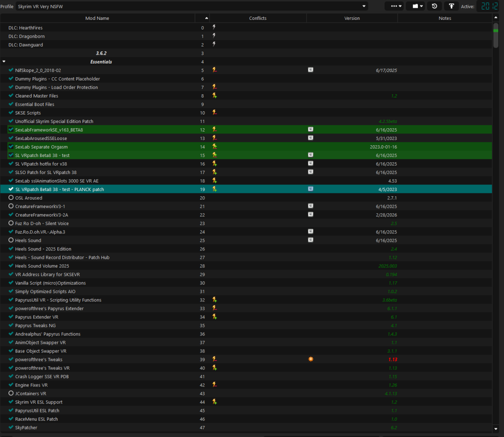
Task: Select VR Address Library for SKSEVR row
Action: (x=246, y=274)
